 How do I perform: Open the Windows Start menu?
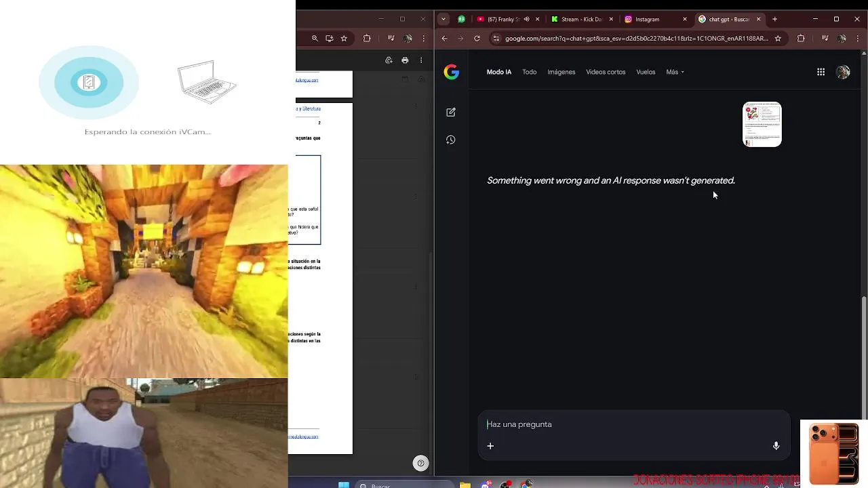tap(343, 485)
